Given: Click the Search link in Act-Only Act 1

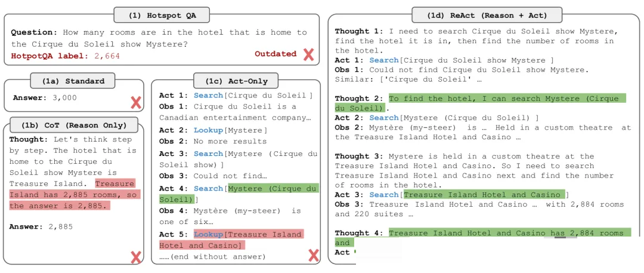Looking at the screenshot, I should [x=208, y=96].
